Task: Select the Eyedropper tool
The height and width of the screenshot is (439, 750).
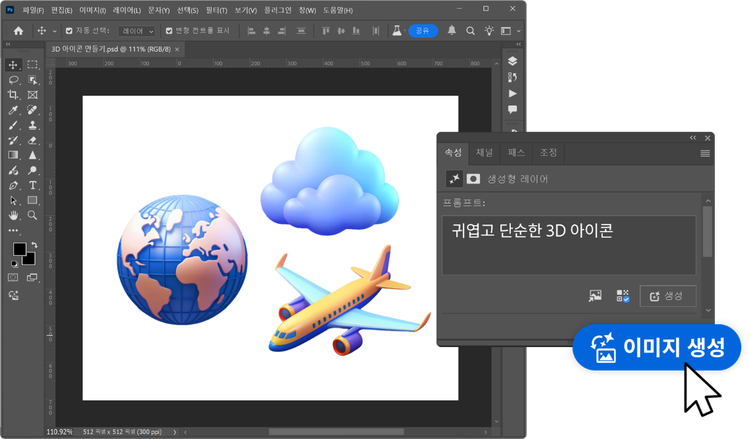Action: click(13, 110)
